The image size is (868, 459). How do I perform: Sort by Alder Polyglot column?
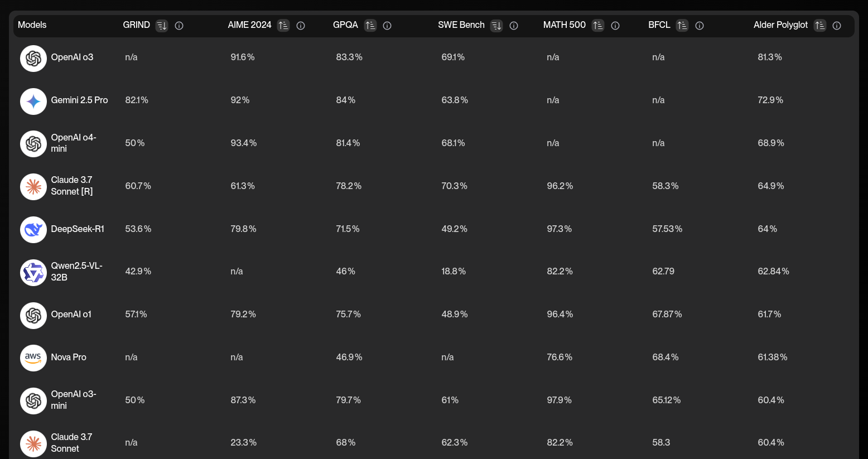(820, 26)
